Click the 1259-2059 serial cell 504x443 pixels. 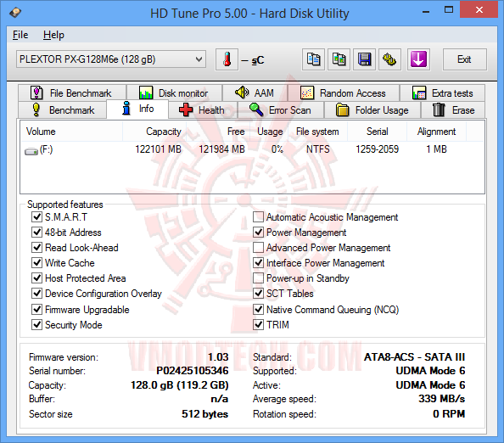coord(377,149)
